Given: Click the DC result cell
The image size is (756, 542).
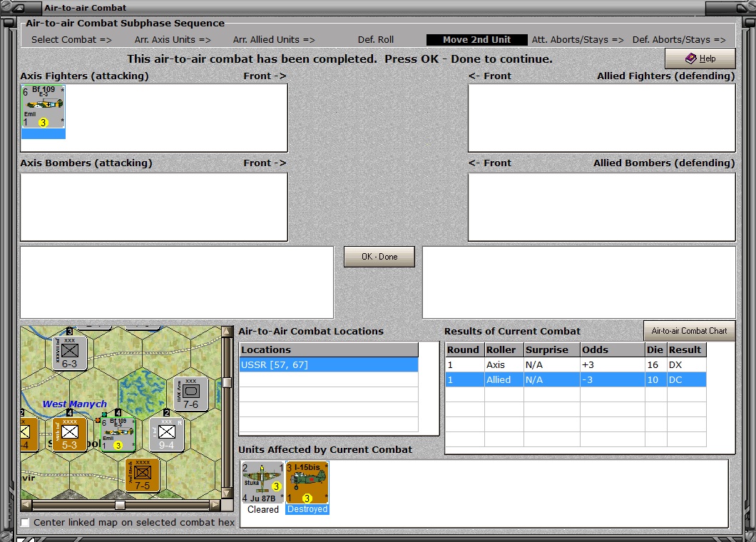Looking at the screenshot, I should [687, 380].
